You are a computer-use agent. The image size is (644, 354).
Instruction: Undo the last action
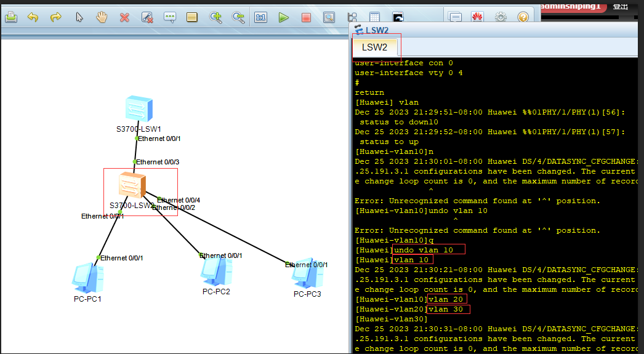click(x=33, y=17)
